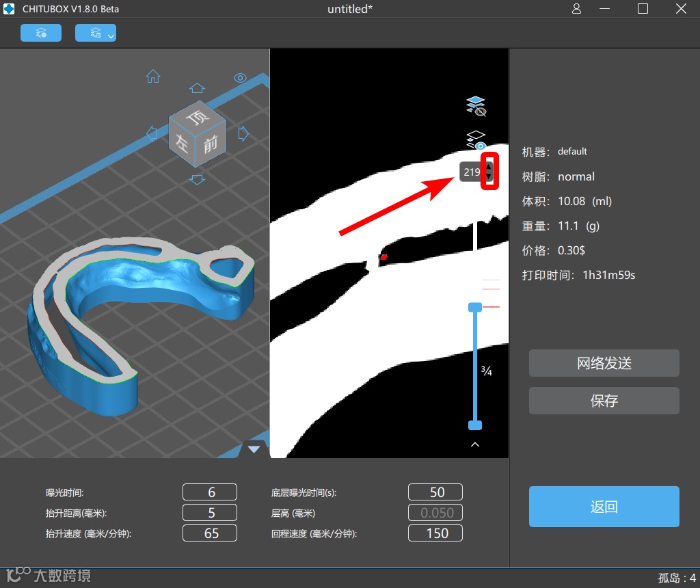The width and height of the screenshot is (700, 588).
Task: Click the top handle of layer slider
Action: click(475, 307)
